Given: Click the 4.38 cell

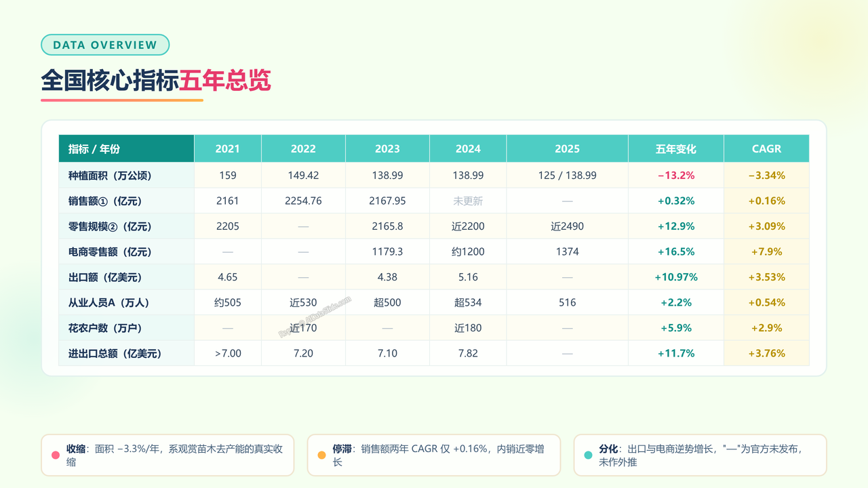Looking at the screenshot, I should (387, 277).
